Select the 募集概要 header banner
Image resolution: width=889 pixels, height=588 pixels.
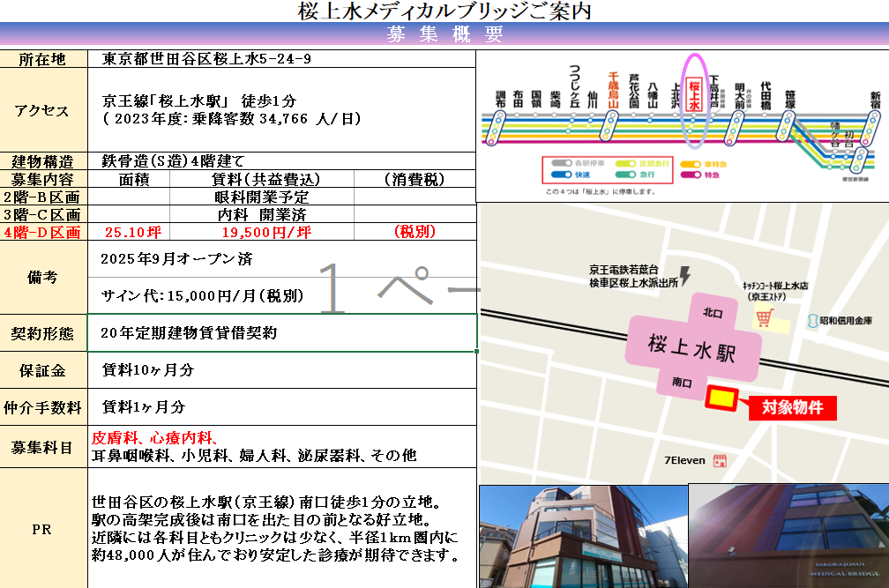click(x=444, y=34)
